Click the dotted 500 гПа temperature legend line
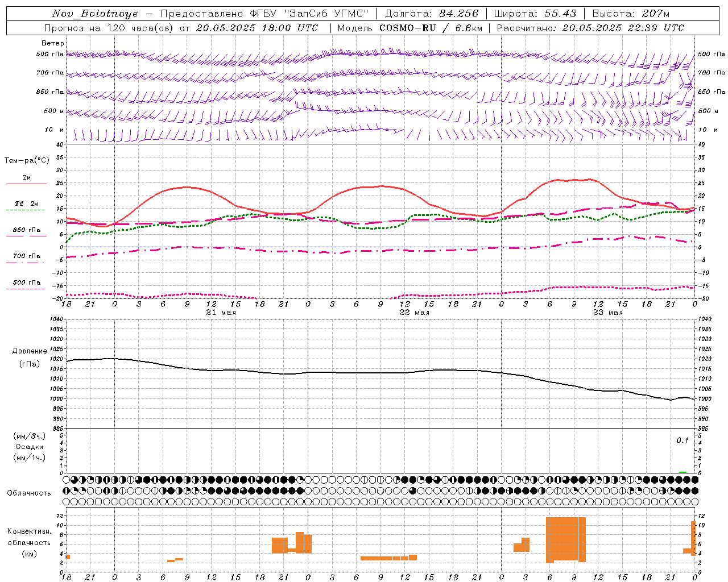Image resolution: width=728 pixels, height=582 pixels. (26, 289)
